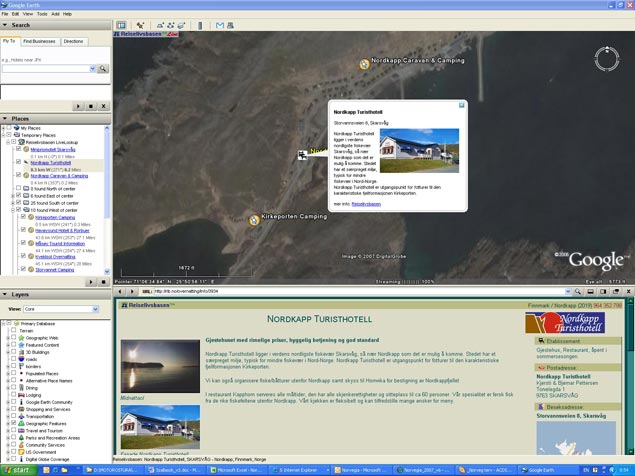
Task: Enable the Lodging layer checkbox
Action: (13, 395)
